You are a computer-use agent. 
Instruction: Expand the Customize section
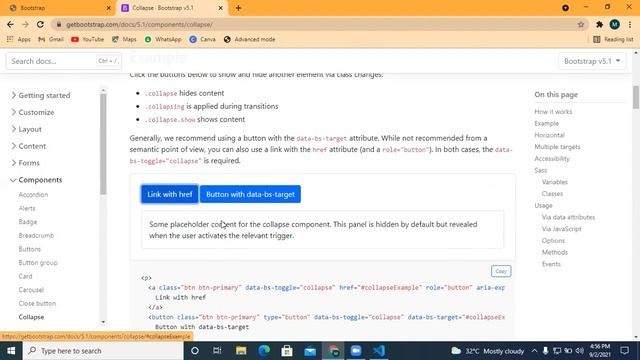[32, 112]
